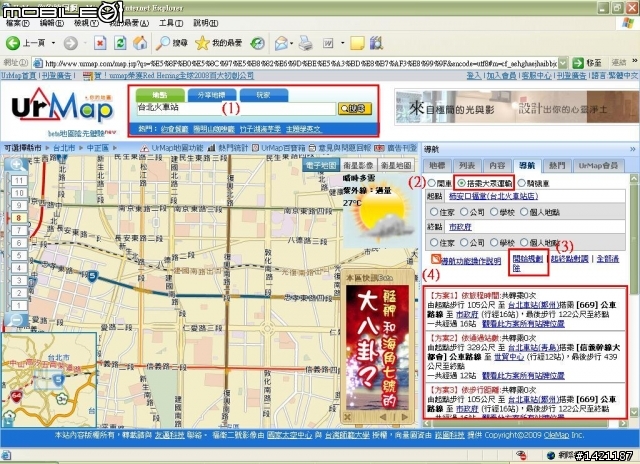640x464 pixels.
Task: Open the Back button history dropdown
Action: click(x=53, y=43)
